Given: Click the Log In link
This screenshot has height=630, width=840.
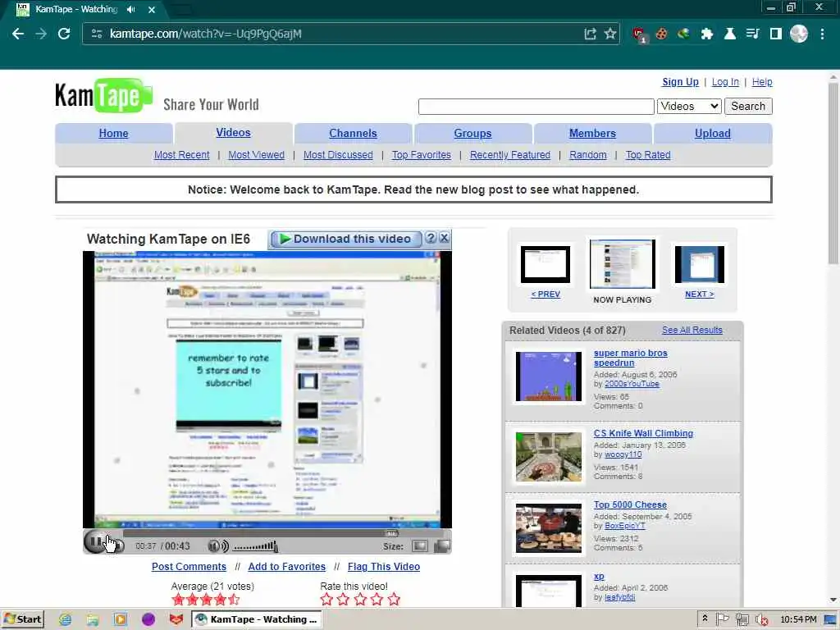Looking at the screenshot, I should tap(725, 82).
